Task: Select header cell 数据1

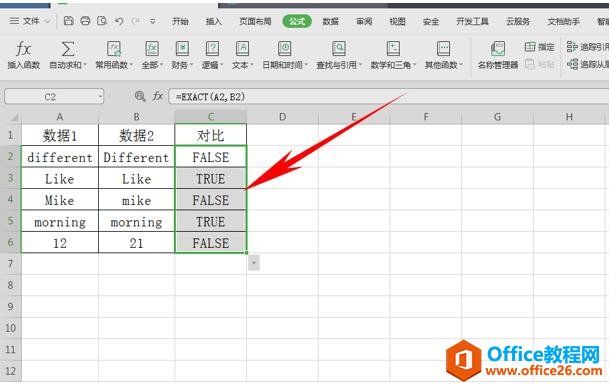Action: [60, 135]
